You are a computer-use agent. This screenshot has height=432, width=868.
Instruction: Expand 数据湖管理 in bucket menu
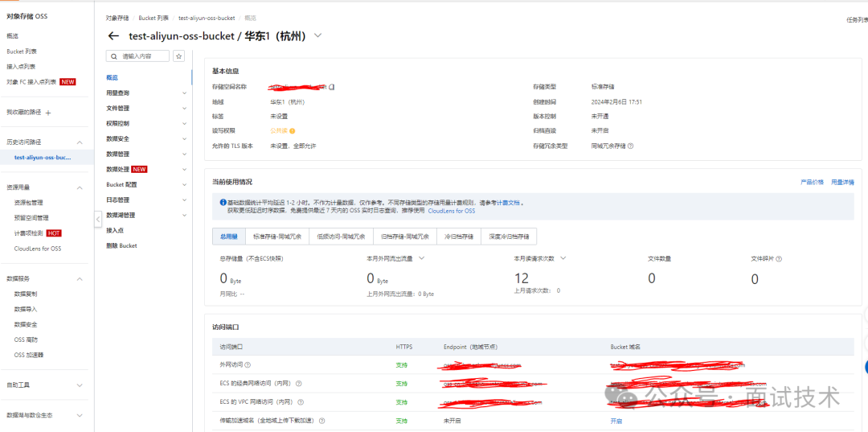point(184,215)
